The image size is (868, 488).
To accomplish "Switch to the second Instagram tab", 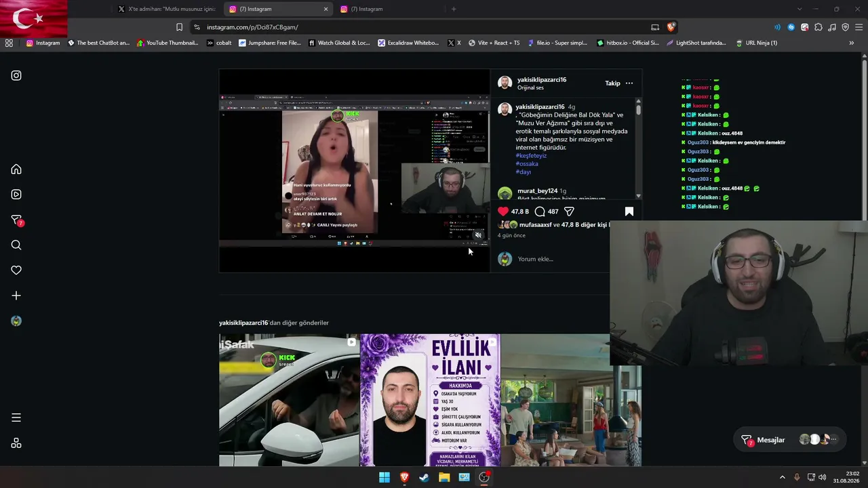I will (389, 9).
